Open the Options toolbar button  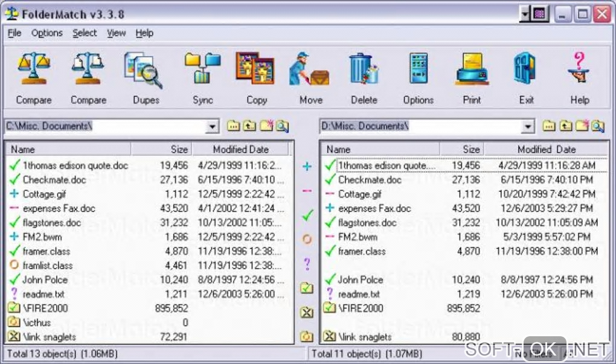[x=418, y=78]
